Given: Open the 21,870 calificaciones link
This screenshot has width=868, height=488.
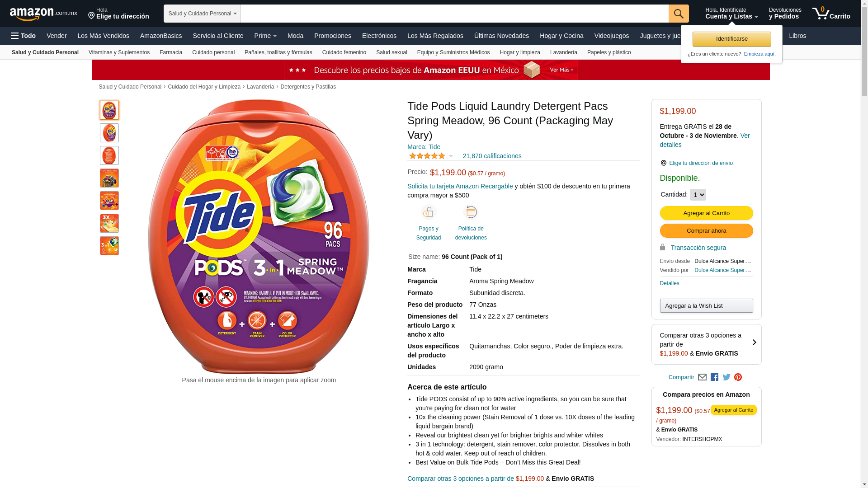Looking at the screenshot, I should click(492, 156).
